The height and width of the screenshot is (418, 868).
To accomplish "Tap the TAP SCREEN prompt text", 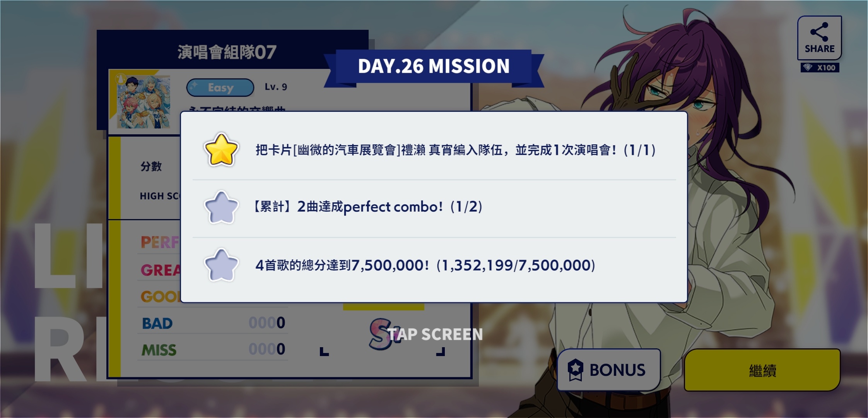I will tap(435, 334).
